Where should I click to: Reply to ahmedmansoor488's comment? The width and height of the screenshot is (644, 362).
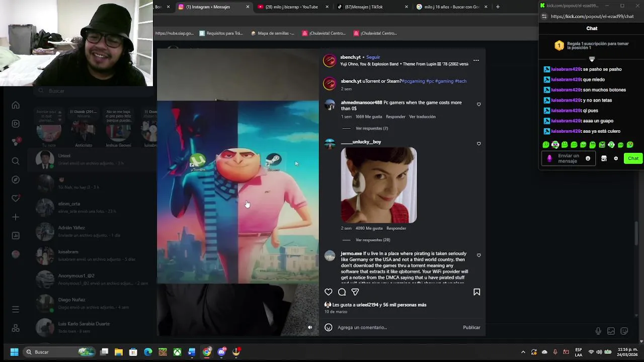395,117
